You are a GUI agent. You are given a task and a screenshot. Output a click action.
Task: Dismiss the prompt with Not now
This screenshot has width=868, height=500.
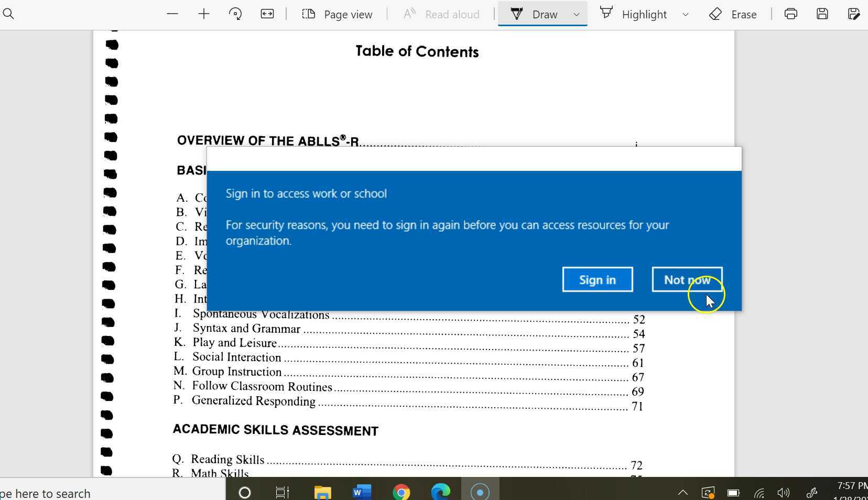coord(687,279)
